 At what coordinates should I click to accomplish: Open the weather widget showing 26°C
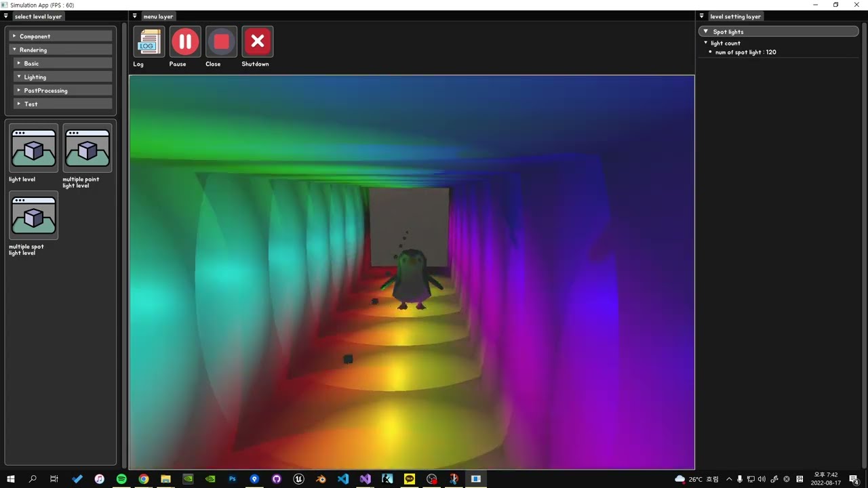(696, 479)
